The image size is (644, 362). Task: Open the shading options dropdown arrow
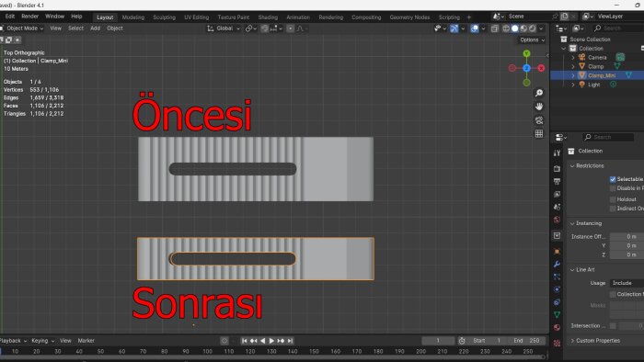pos(541,28)
